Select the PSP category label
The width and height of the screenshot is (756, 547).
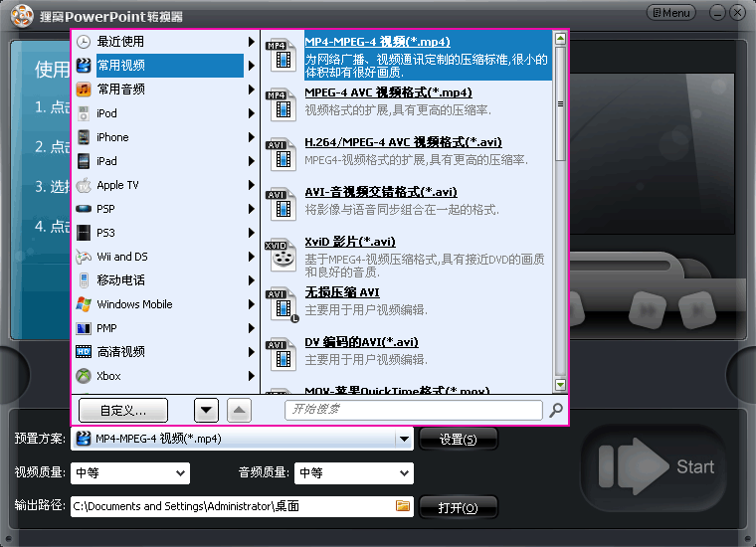click(105, 209)
